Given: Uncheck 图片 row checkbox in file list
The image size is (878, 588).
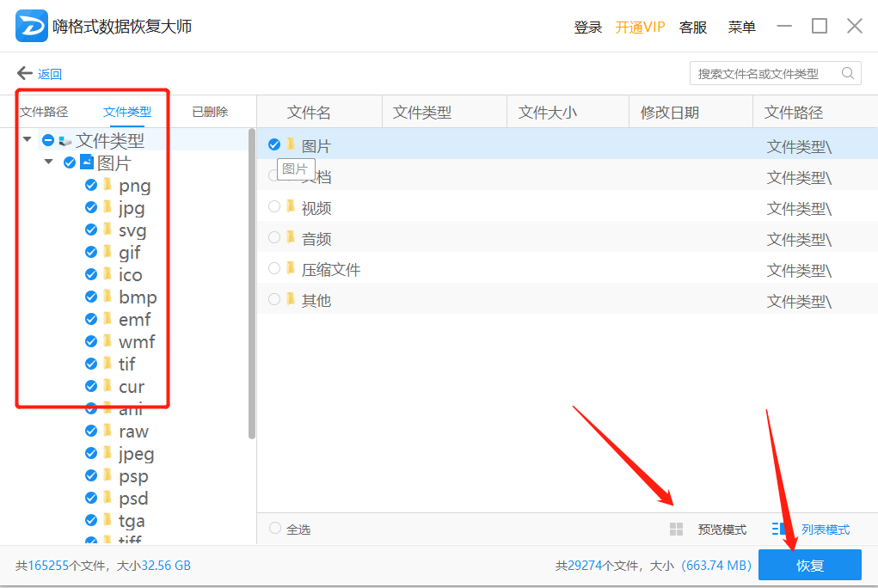Looking at the screenshot, I should [x=274, y=144].
